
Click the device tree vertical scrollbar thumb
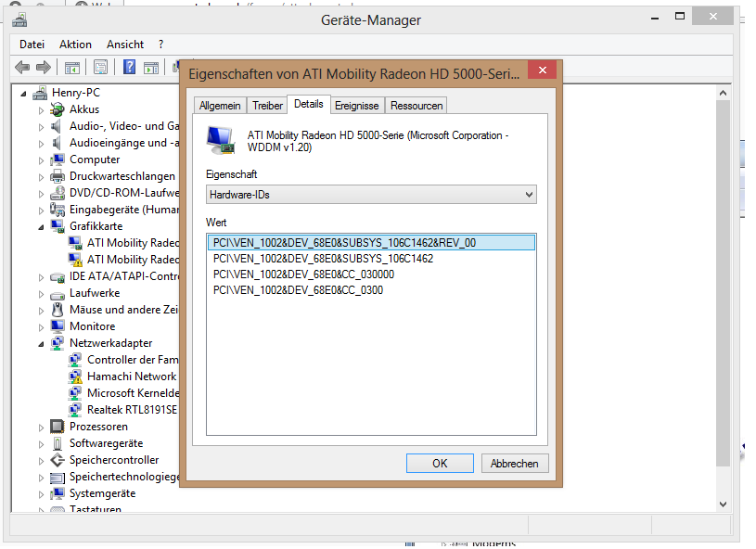point(723,284)
